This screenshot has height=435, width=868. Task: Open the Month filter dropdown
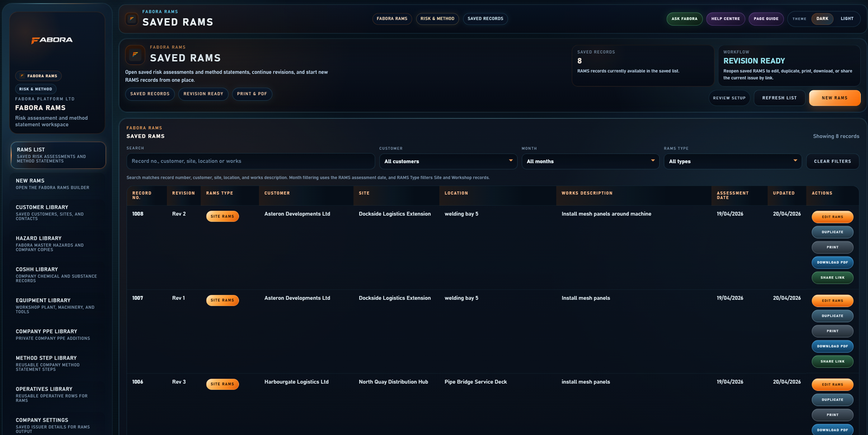pos(590,161)
